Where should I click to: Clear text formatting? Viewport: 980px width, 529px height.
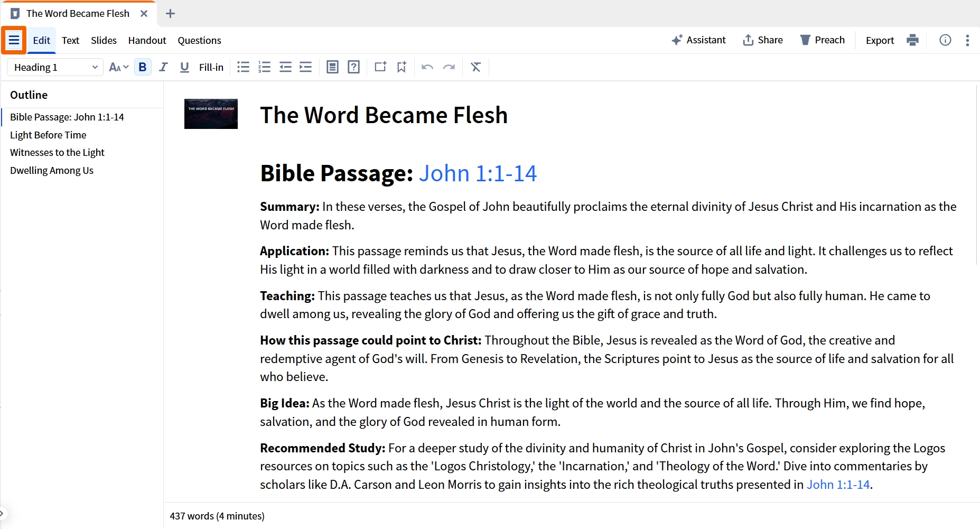[476, 67]
